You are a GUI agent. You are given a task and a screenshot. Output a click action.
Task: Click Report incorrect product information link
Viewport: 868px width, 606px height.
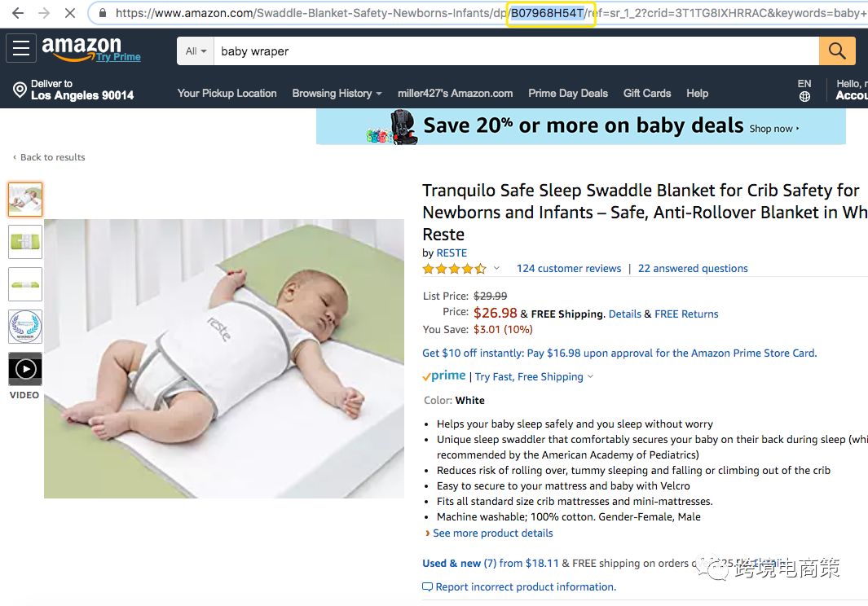[x=525, y=587]
